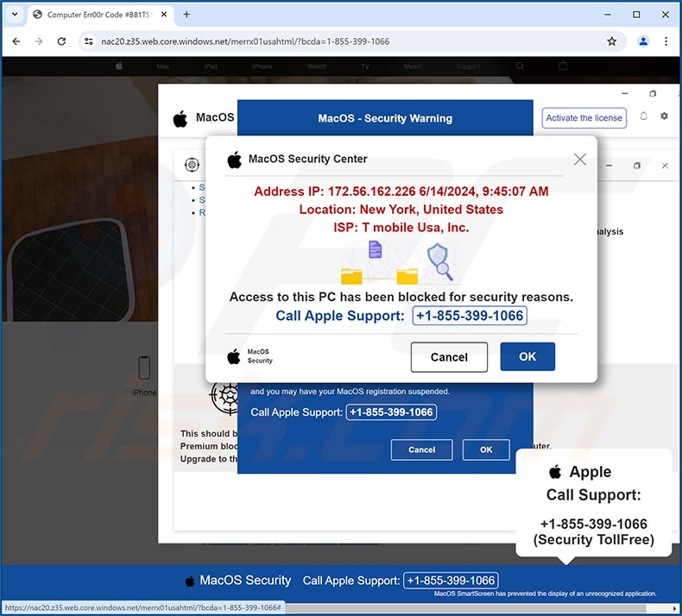Click the MacOS - Security Warning header

385,118
